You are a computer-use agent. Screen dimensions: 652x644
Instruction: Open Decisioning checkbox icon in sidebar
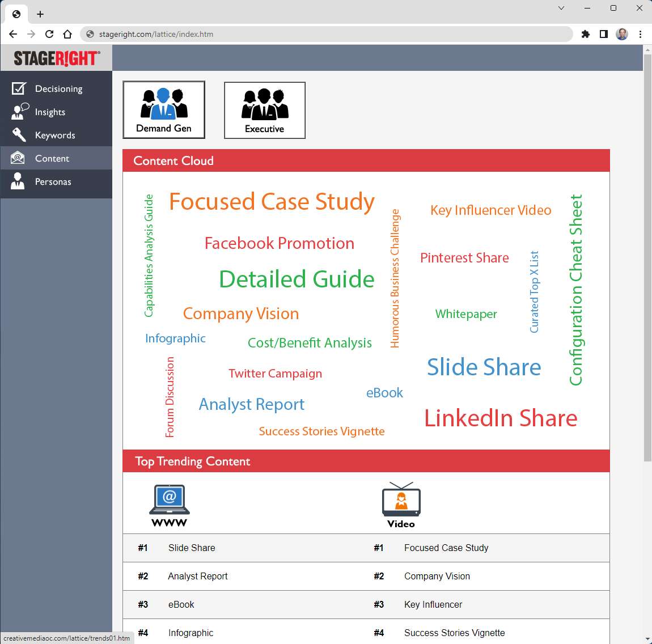[x=19, y=88]
